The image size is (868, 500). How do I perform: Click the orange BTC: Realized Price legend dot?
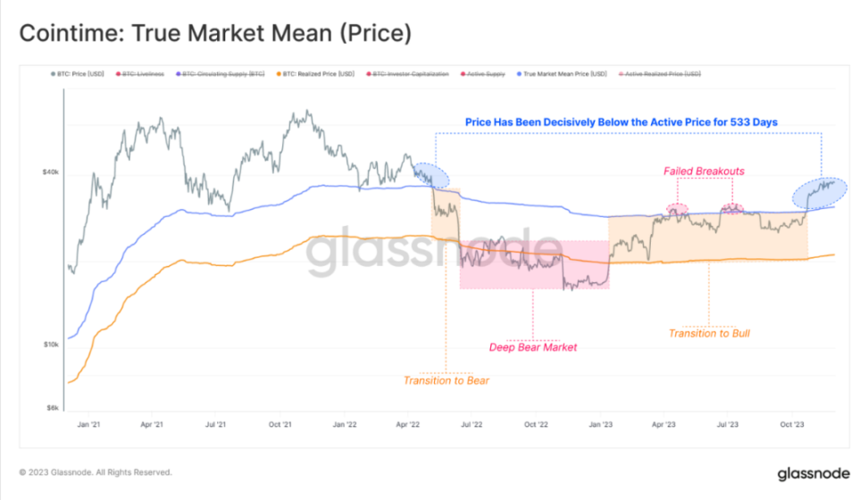(279, 73)
